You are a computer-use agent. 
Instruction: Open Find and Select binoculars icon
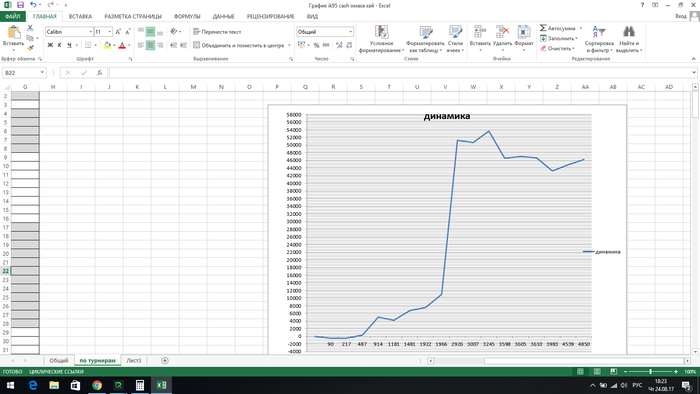(629, 32)
